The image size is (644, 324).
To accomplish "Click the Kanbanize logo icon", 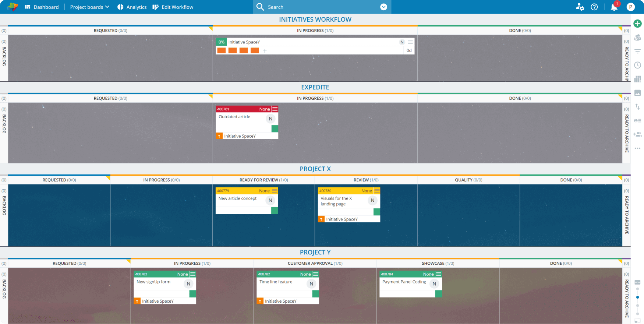I will (x=12, y=7).
